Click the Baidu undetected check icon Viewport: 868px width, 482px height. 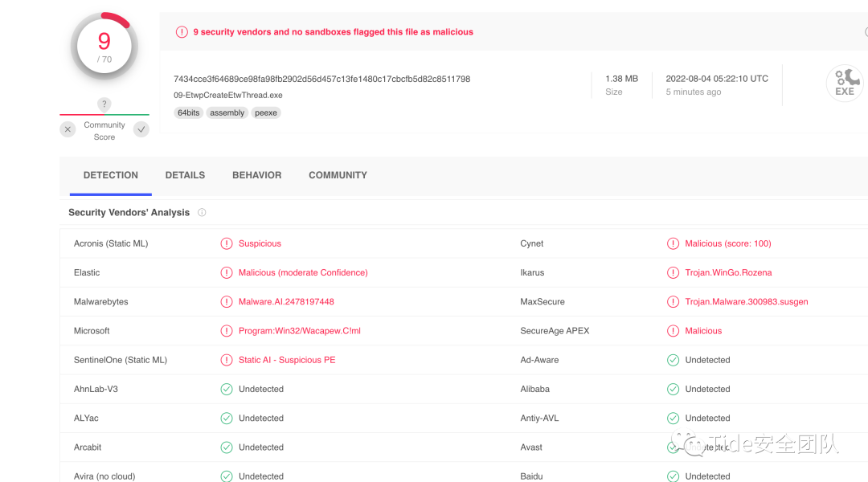pyautogui.click(x=673, y=476)
